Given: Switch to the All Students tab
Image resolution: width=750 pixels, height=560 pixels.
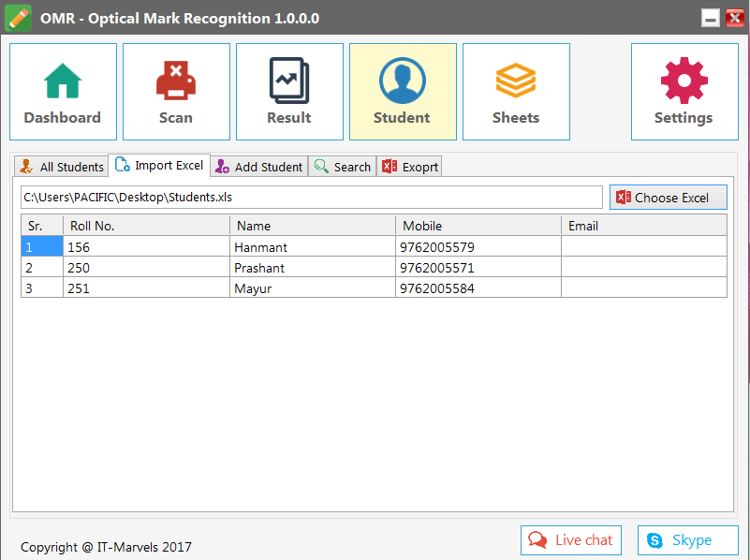Looking at the screenshot, I should [61, 167].
